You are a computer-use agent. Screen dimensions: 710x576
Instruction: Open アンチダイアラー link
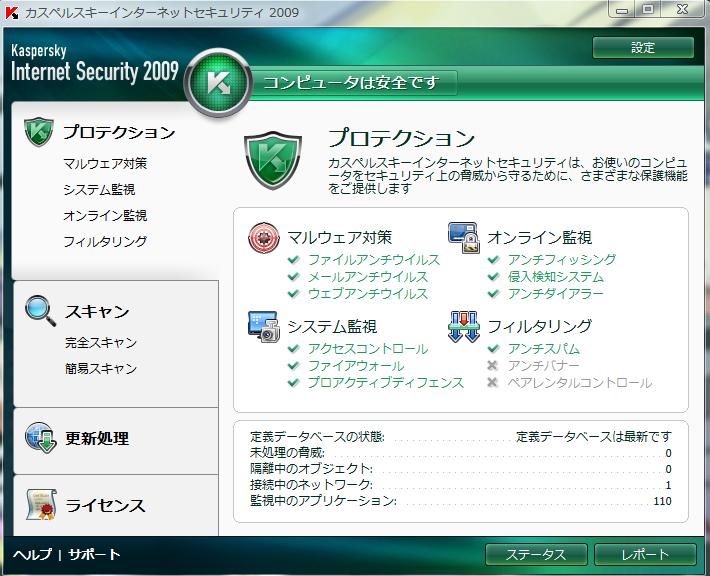pos(556,294)
